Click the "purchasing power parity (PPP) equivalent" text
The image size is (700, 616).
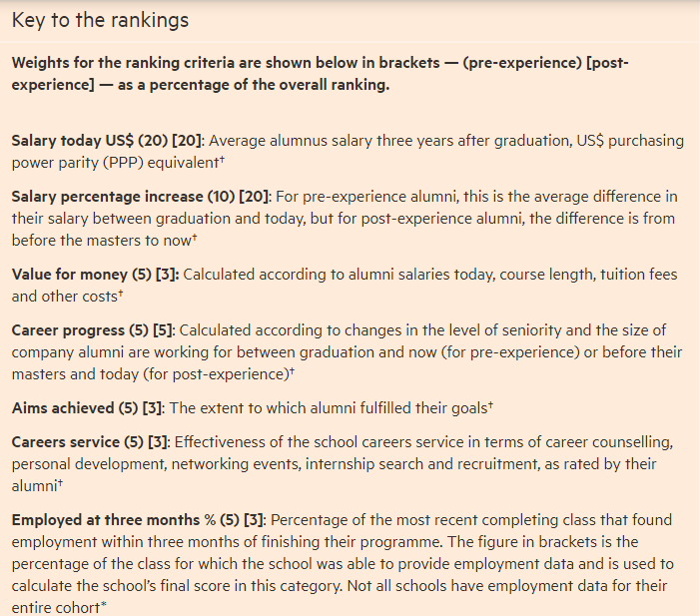coord(348,152)
